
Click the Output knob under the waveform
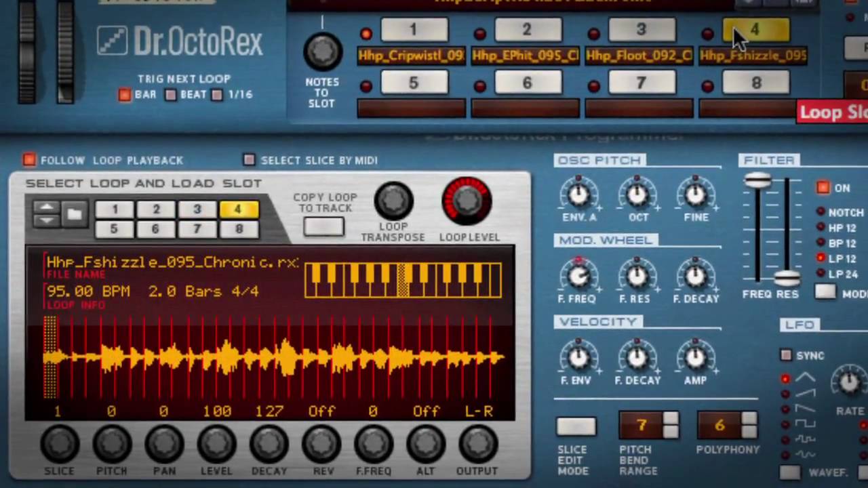pyautogui.click(x=477, y=444)
